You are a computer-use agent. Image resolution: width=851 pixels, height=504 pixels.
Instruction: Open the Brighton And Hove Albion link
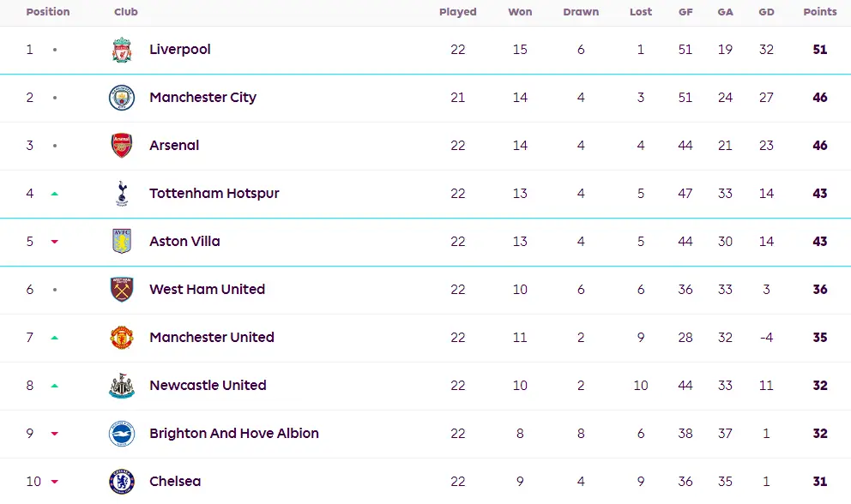point(234,433)
